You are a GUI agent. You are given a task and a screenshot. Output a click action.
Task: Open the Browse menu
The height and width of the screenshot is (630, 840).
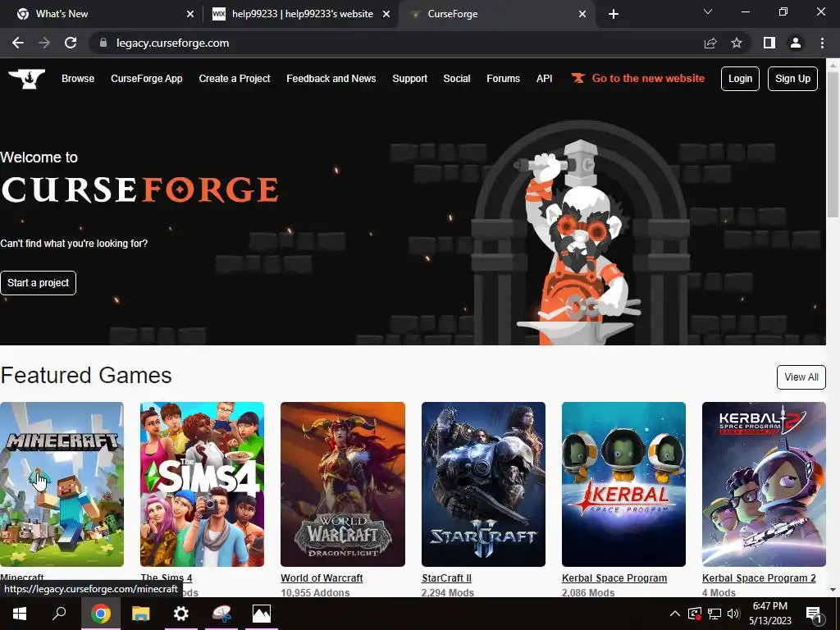78,78
